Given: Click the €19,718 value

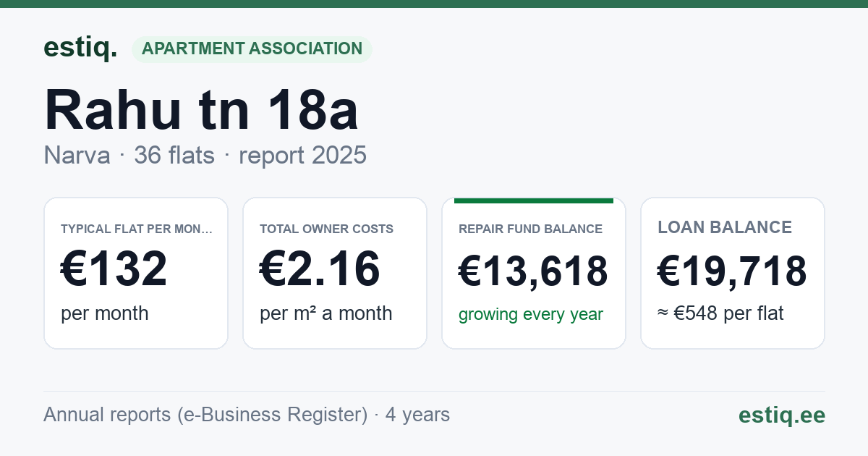Looking at the screenshot, I should coord(732,272).
